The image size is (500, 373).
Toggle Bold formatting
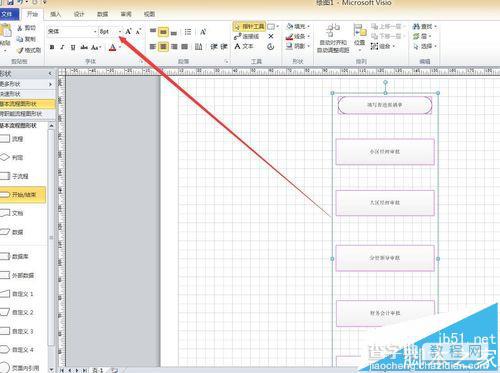click(x=52, y=47)
